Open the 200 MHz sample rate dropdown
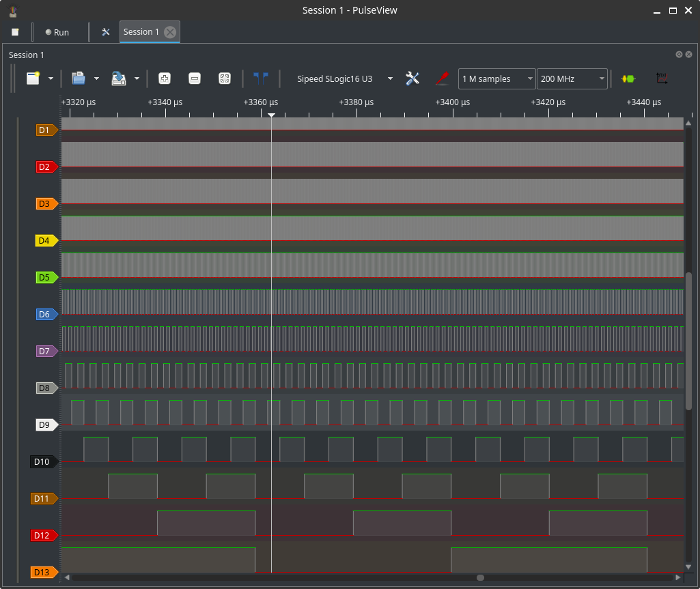This screenshot has width=700, height=589. coord(572,79)
